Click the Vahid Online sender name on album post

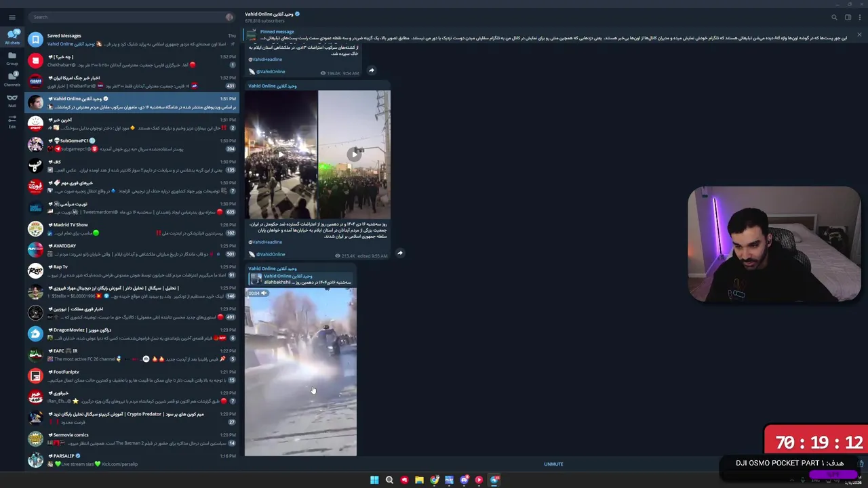click(x=272, y=86)
